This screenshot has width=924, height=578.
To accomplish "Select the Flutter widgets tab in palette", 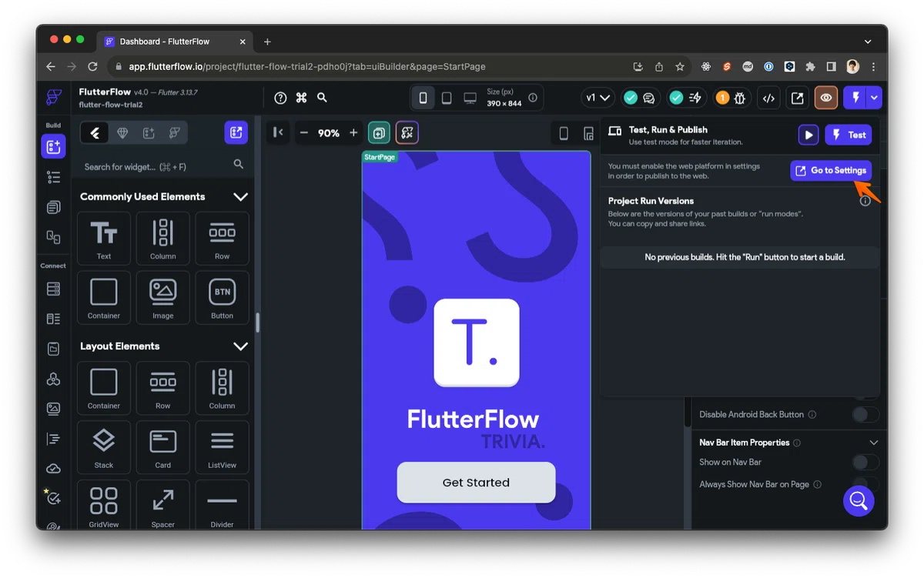I will 95,133.
